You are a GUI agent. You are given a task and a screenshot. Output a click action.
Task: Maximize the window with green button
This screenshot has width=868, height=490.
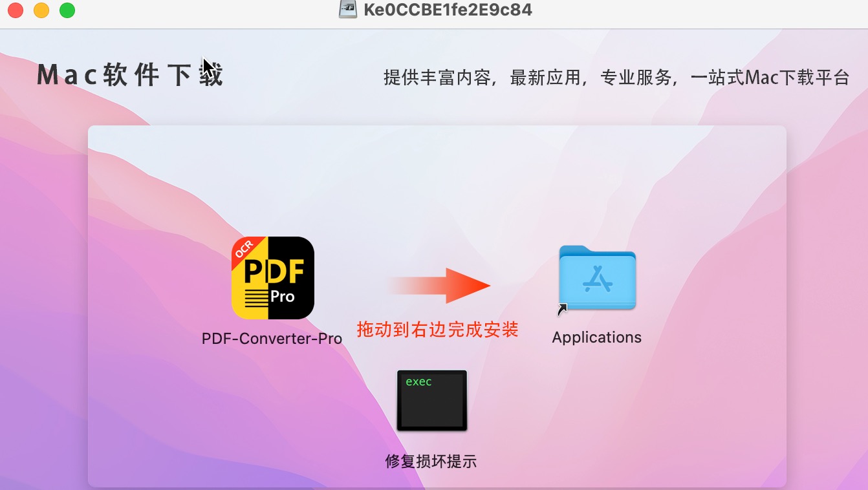point(67,10)
